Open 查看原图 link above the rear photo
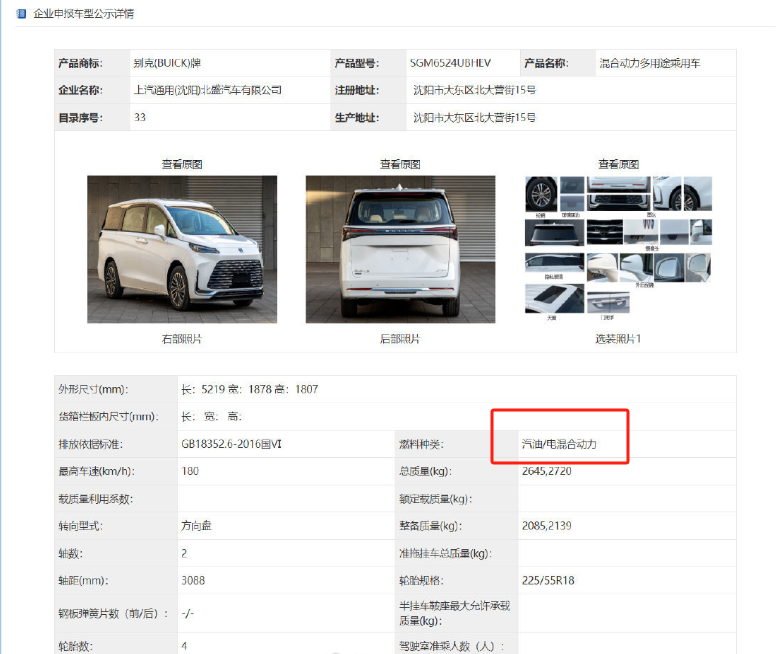This screenshot has height=654, width=782. (400, 164)
